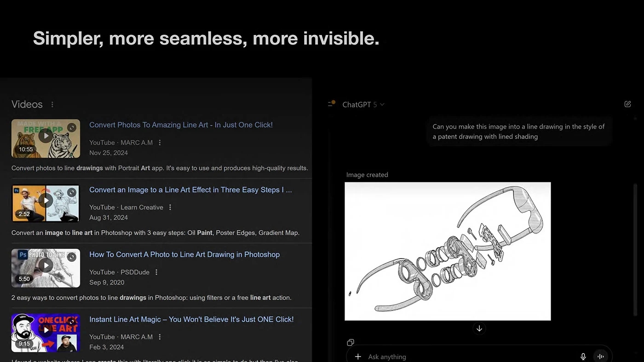This screenshot has width=644, height=362.
Task: Open more options next to MARC A.M, Feb 3 video
Action: (160, 337)
